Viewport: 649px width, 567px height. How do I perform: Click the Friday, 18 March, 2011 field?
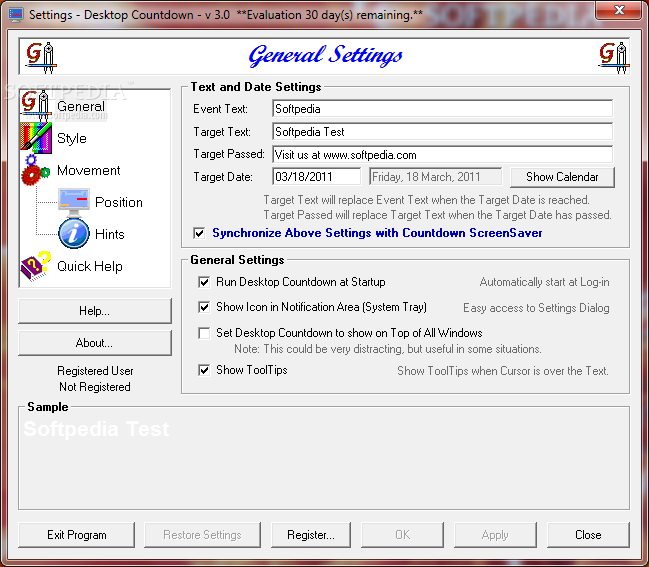(x=435, y=177)
